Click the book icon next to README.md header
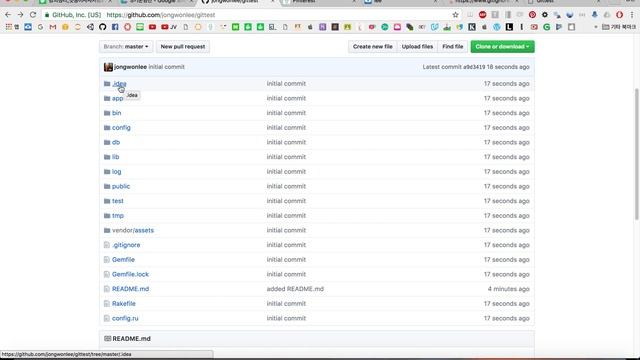Image resolution: width=640 pixels, height=360 pixels. click(107, 339)
